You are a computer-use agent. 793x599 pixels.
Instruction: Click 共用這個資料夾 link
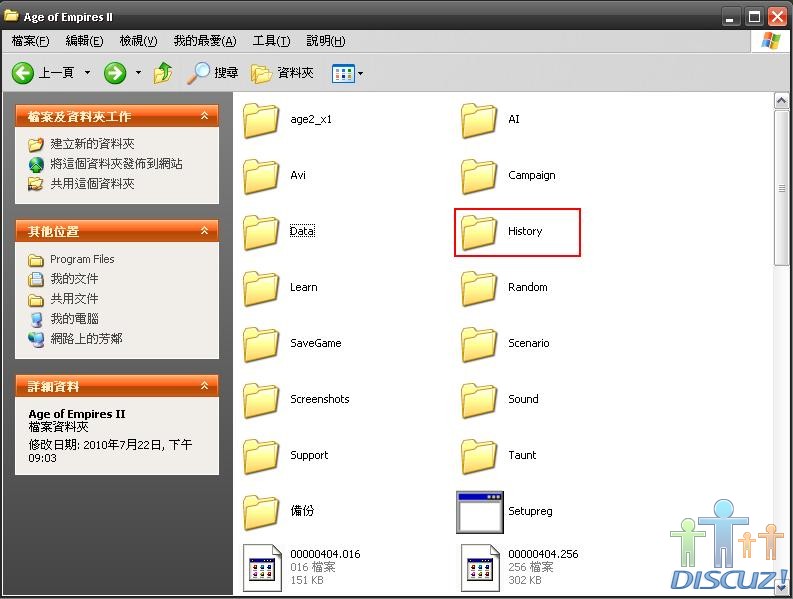coord(92,184)
